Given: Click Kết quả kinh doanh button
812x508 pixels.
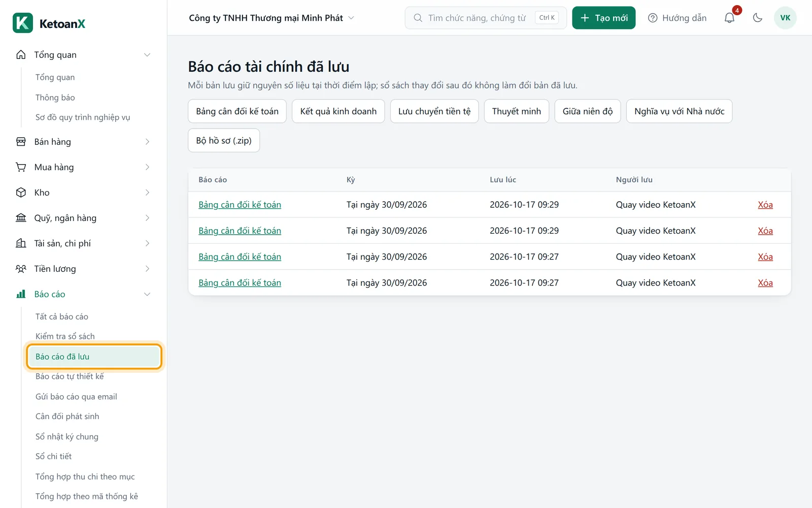Looking at the screenshot, I should pyautogui.click(x=339, y=111).
